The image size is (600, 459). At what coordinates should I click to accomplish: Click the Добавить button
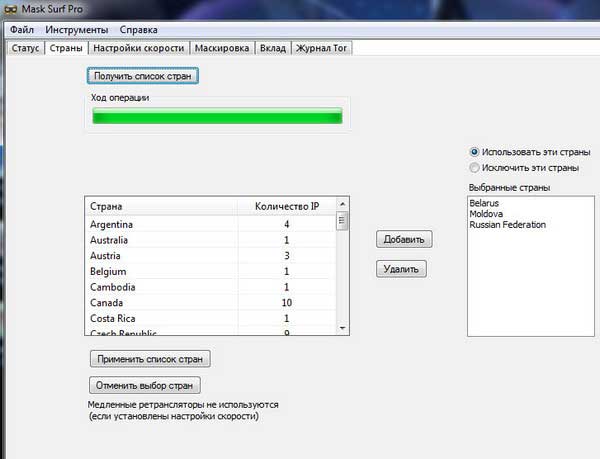[404, 239]
